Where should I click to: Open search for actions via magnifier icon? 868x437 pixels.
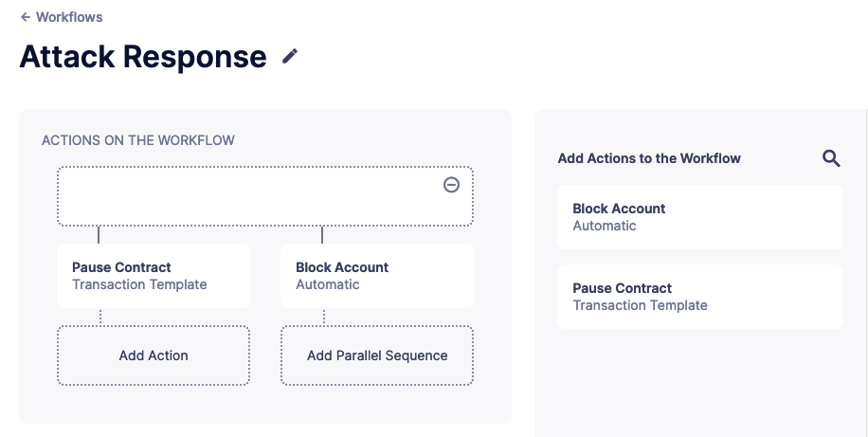click(x=831, y=158)
